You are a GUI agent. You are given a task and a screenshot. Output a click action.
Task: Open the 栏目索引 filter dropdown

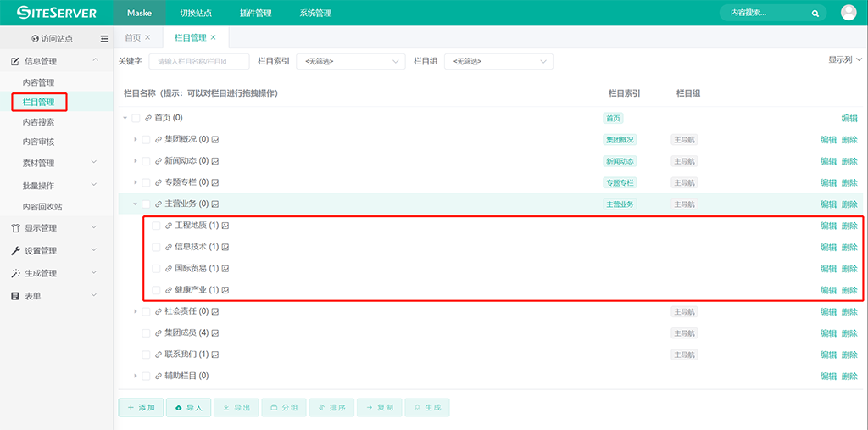350,62
